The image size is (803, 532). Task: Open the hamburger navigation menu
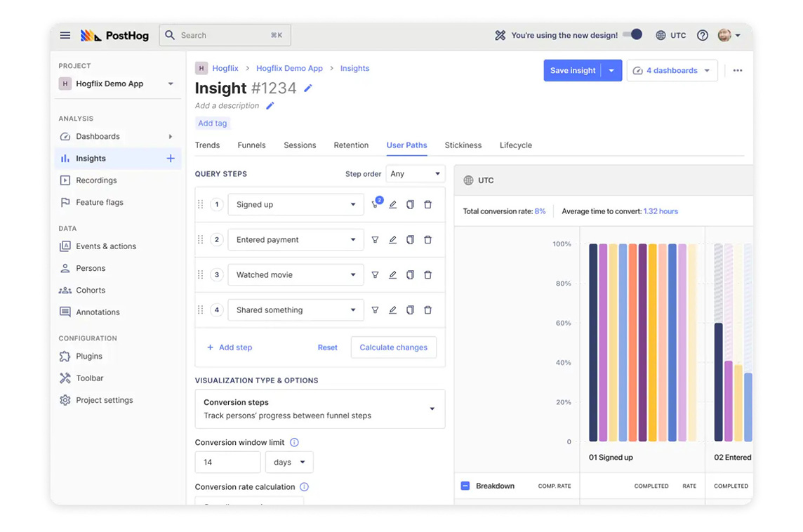point(65,35)
